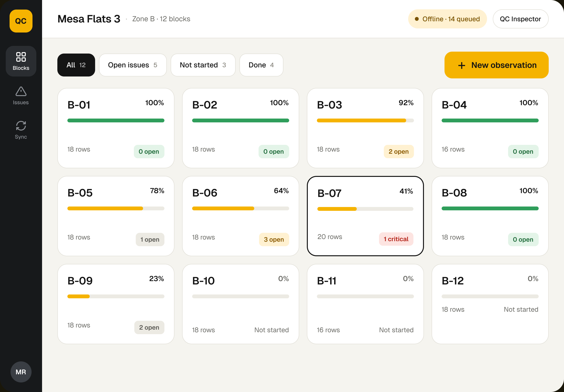Screen dimensions: 564x392
Task: Open the selected B-07 card
Action: point(365,216)
